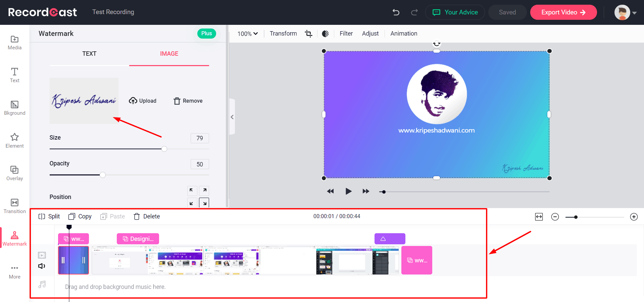Switch to the TEXT watermark tab

tap(89, 54)
